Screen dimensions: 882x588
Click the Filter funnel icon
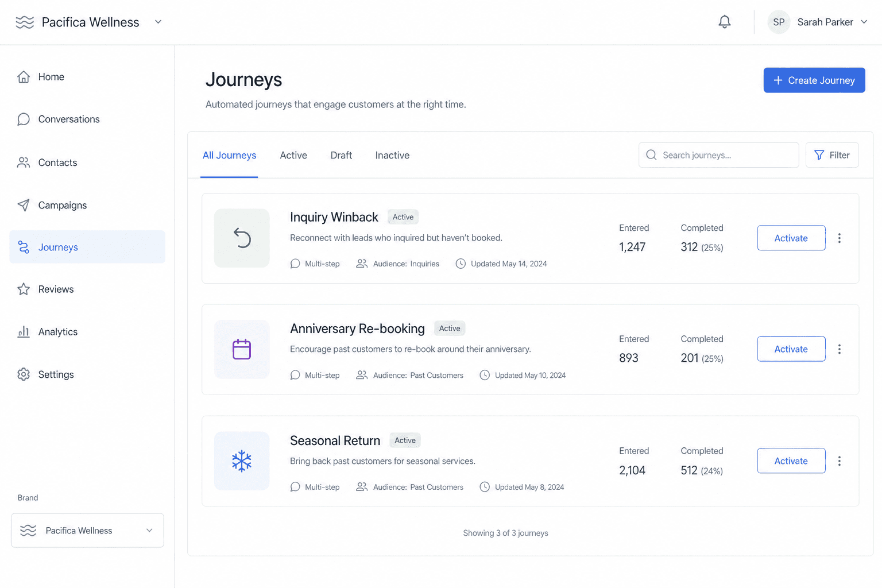819,155
